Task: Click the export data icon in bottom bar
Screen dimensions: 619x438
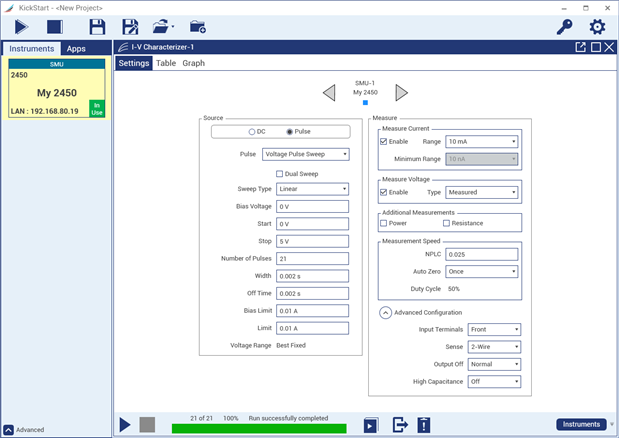Action: (399, 425)
